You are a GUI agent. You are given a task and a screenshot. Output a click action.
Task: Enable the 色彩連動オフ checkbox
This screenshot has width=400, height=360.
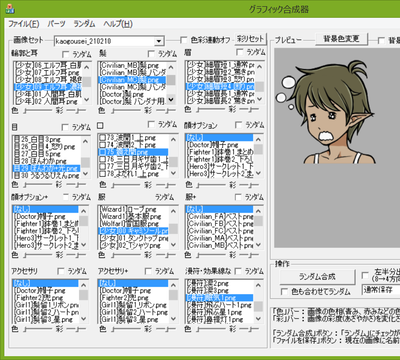point(183,40)
